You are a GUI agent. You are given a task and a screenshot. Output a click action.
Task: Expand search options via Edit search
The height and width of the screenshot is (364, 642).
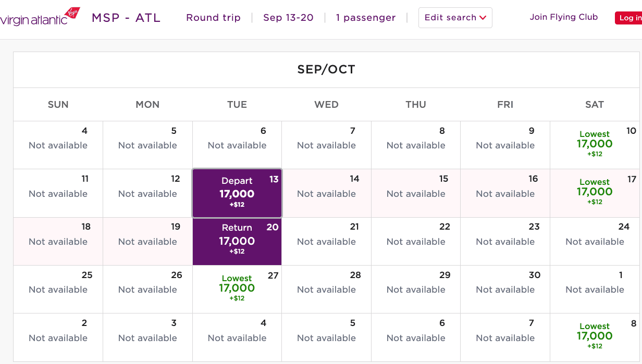(455, 17)
